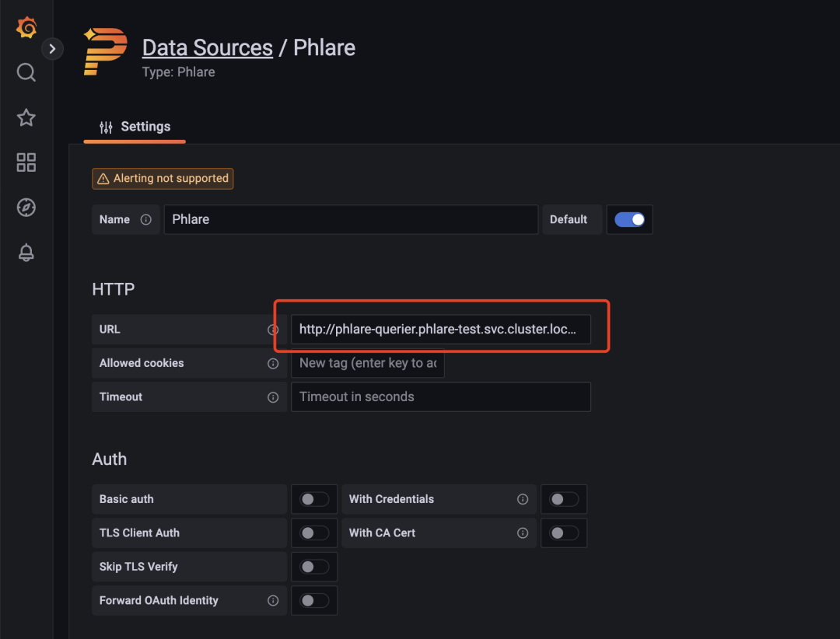
Task: Expand the sidebar with chevron arrow
Action: tap(52, 49)
